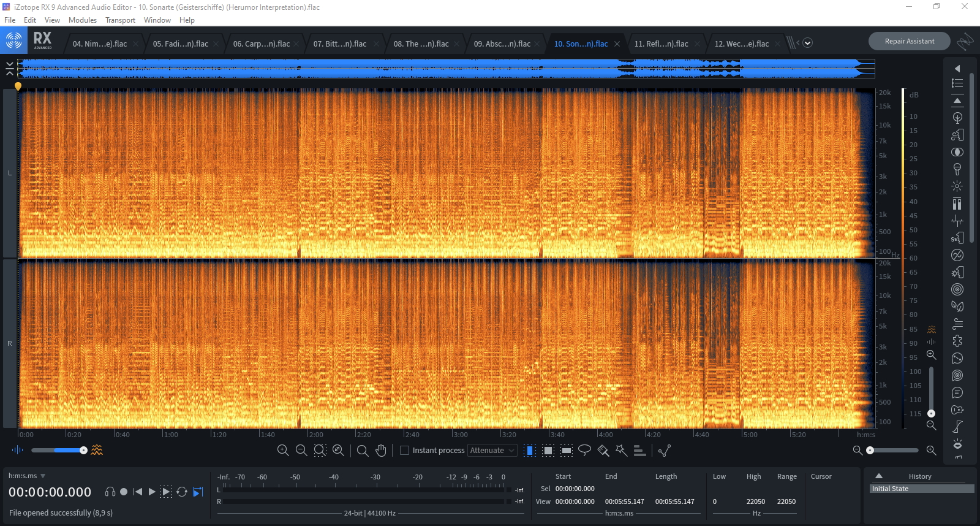Select the Harmonics selection tool
Image resolution: width=980 pixels, height=526 pixels.
[x=639, y=451]
